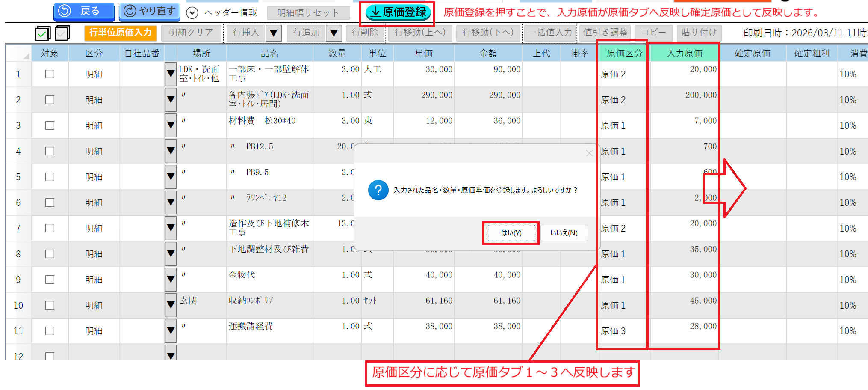Click the やり直す redo button
This screenshot has height=390, width=868.
[x=149, y=11]
